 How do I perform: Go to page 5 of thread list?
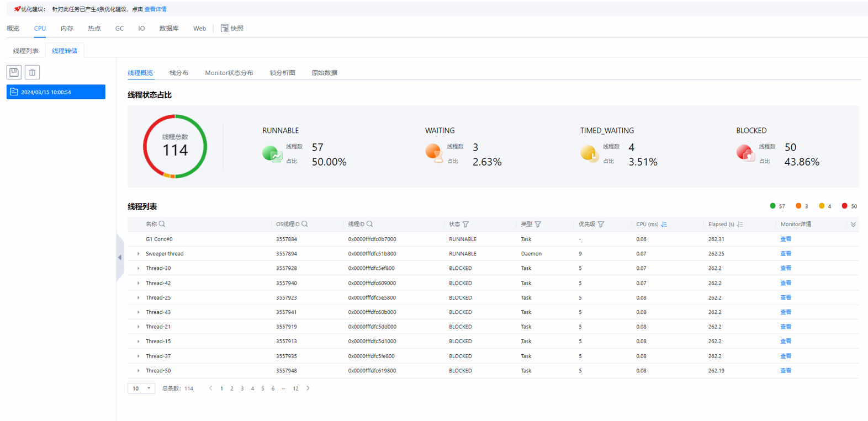tap(263, 388)
